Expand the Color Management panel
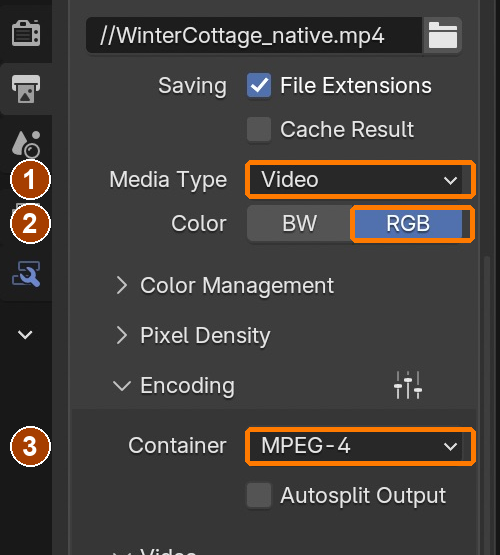Screen dimensions: 500x555 [225, 285]
